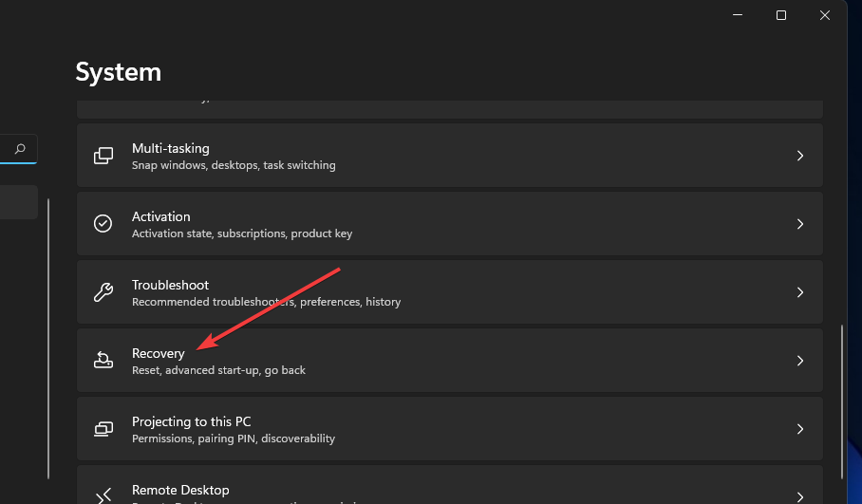The height and width of the screenshot is (504, 862).
Task: Maximize the Settings window
Action: tap(781, 15)
